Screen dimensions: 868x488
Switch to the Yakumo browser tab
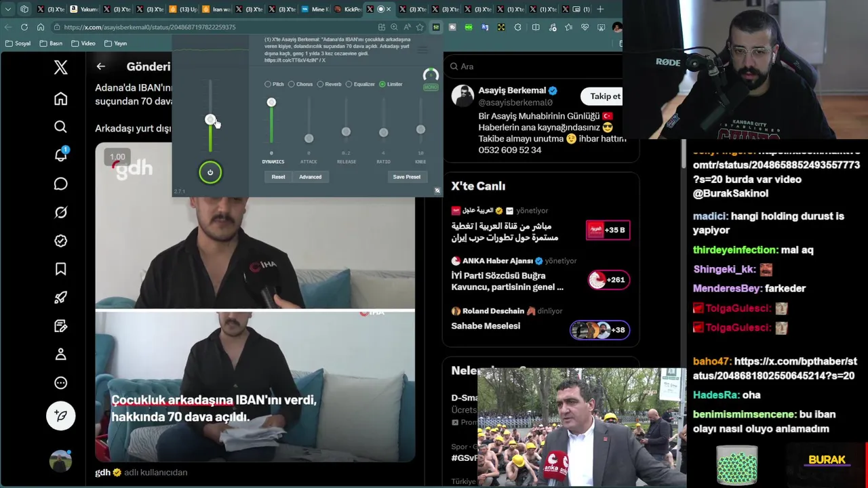coord(84,9)
